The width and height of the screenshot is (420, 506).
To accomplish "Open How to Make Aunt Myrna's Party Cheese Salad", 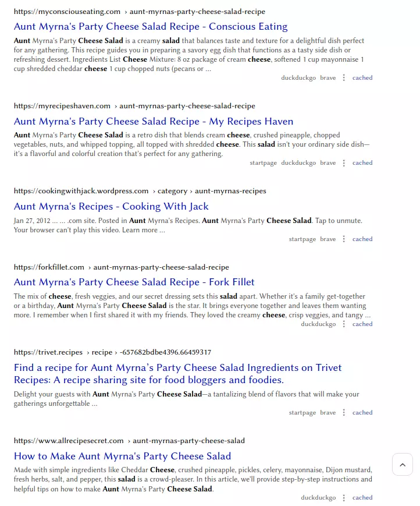I will [x=123, y=456].
